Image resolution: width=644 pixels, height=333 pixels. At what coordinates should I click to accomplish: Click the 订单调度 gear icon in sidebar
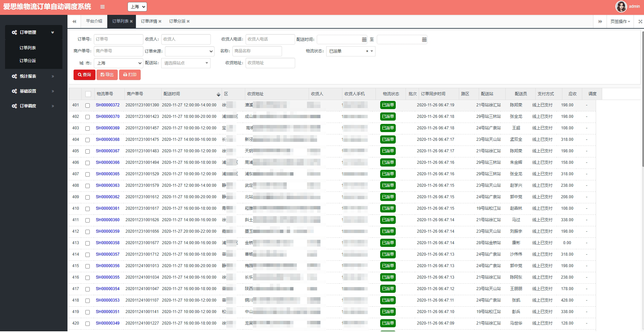click(14, 106)
